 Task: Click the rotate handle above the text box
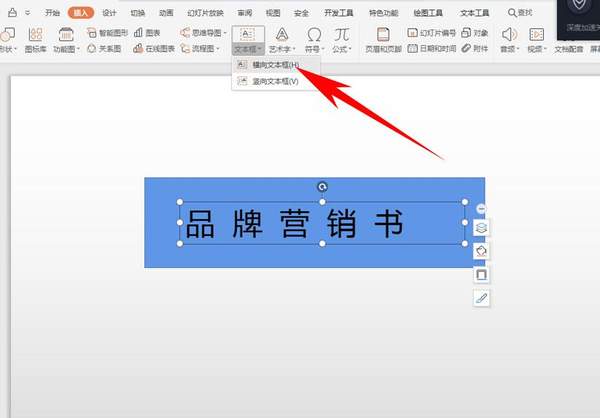(323, 187)
